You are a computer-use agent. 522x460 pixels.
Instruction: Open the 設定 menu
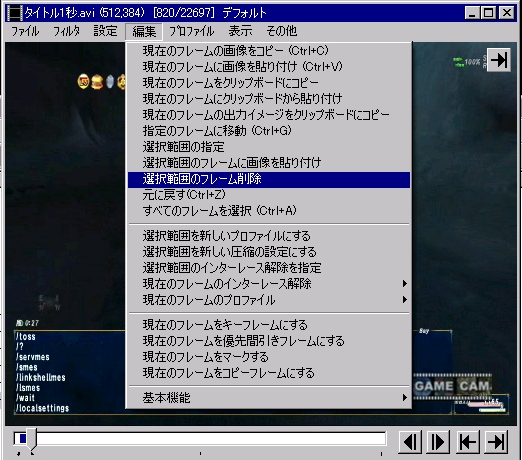(105, 31)
